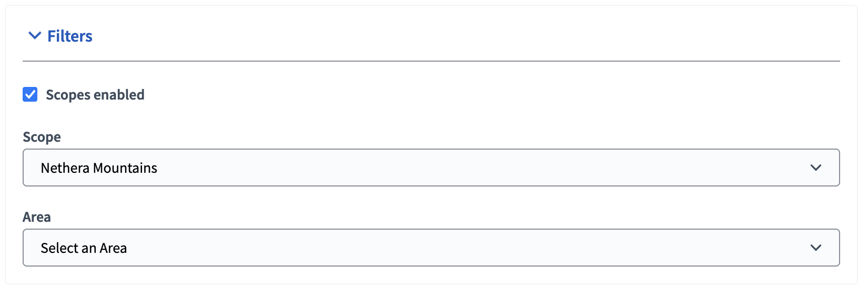Image resolution: width=868 pixels, height=295 pixels.
Task: Collapse the Filters section chevron
Action: [35, 36]
